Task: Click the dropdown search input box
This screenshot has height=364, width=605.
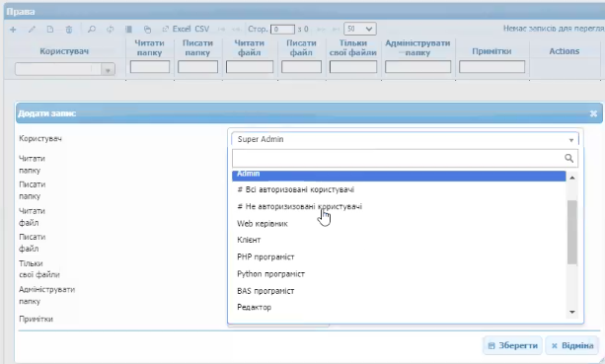Action: (405, 158)
